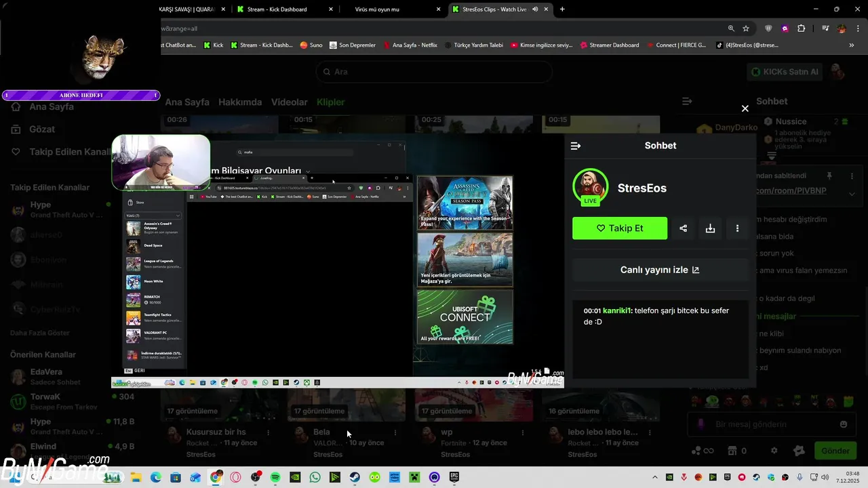Open Gözat in the left sidebar

42,129
